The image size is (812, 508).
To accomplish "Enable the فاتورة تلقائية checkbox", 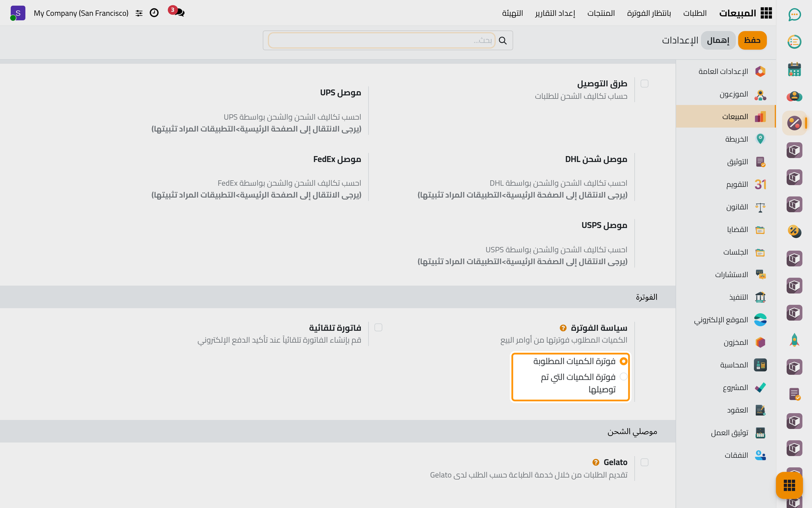I will click(379, 328).
